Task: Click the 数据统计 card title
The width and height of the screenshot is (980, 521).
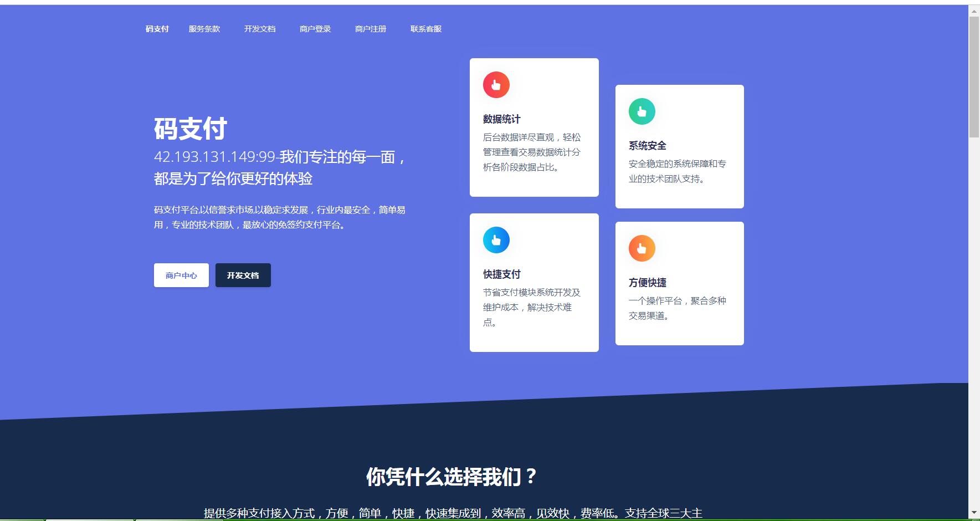Action: pos(501,119)
